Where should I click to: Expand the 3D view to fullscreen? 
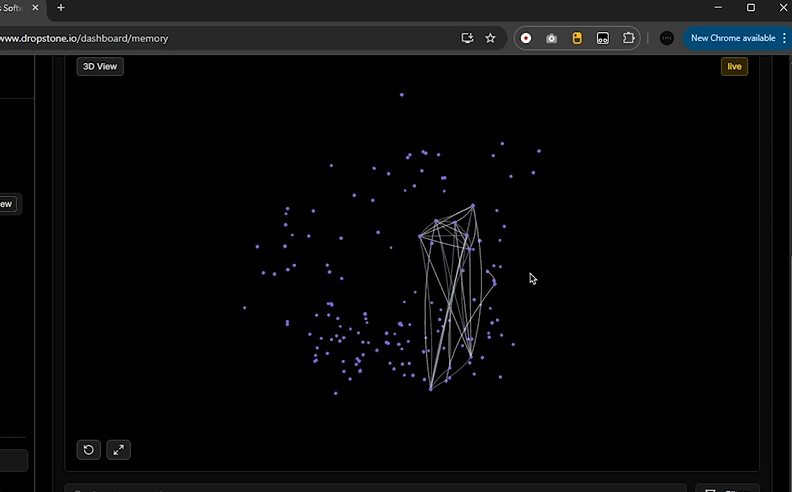point(119,450)
